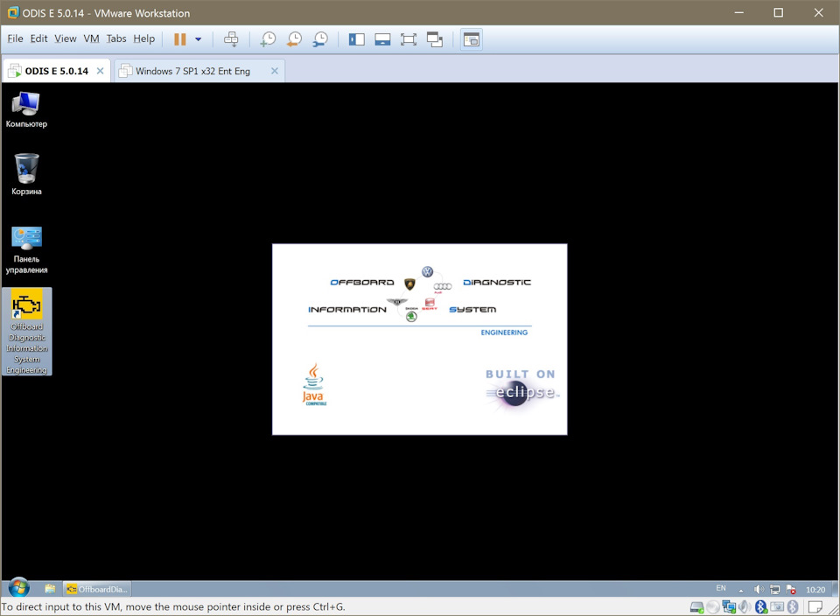Open the guest Windows Start menu
This screenshot has height=616, width=840.
point(18,588)
